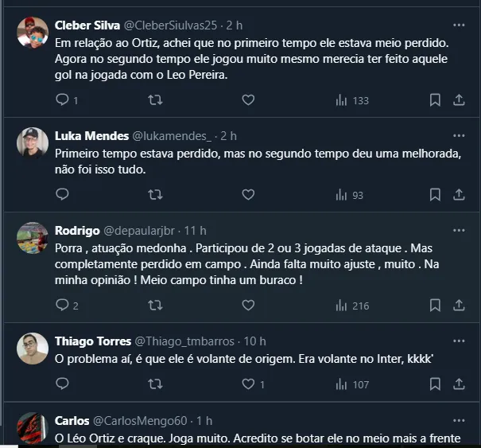Open more options menu on Carlos' tweet
The height and width of the screenshot is (448, 481).
click(459, 420)
